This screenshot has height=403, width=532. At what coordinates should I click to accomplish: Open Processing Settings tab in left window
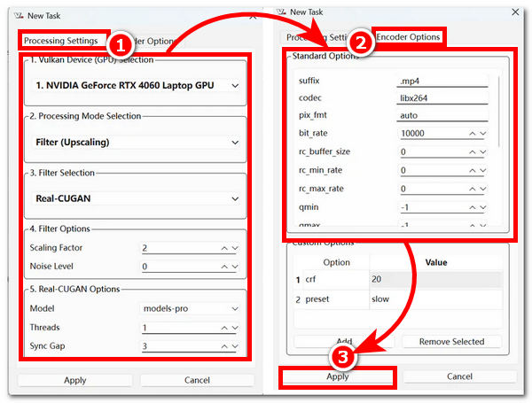click(x=60, y=41)
